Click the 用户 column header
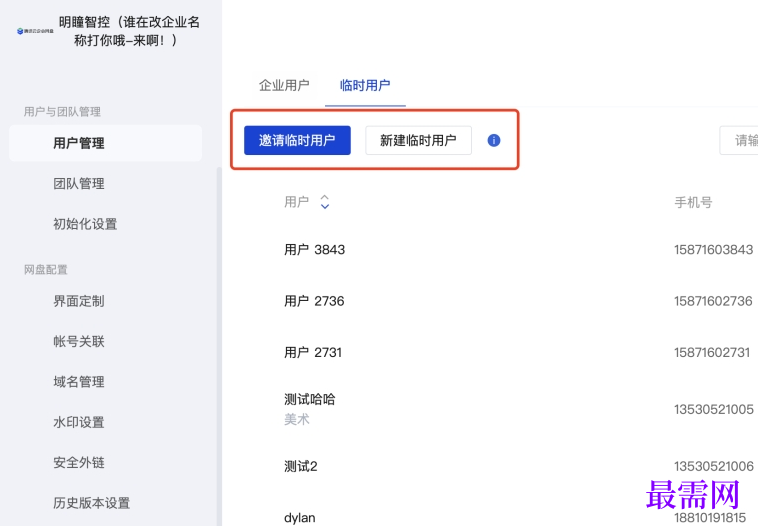Screen dimensions: 758x526 [x=296, y=202]
